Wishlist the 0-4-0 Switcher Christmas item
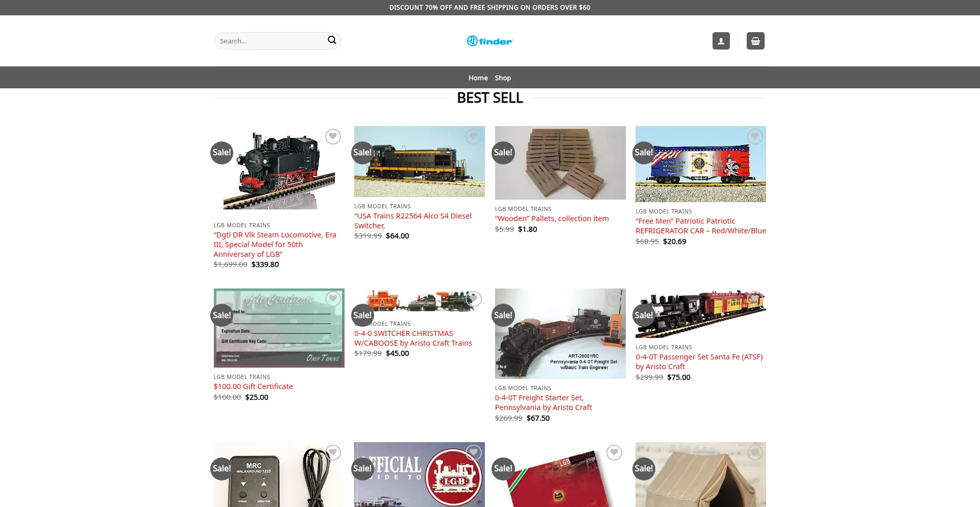Image resolution: width=980 pixels, height=507 pixels. click(x=473, y=299)
